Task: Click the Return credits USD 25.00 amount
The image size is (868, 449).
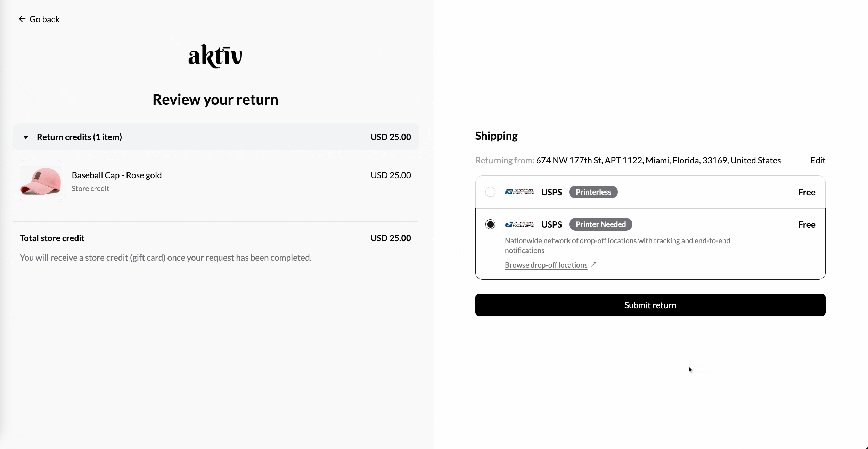Action: 391,137
